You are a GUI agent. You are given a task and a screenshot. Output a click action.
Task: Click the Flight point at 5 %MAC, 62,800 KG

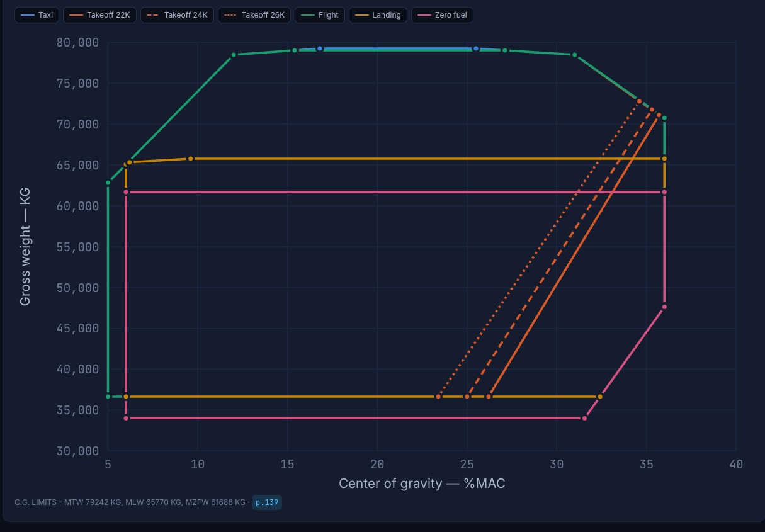pos(108,183)
